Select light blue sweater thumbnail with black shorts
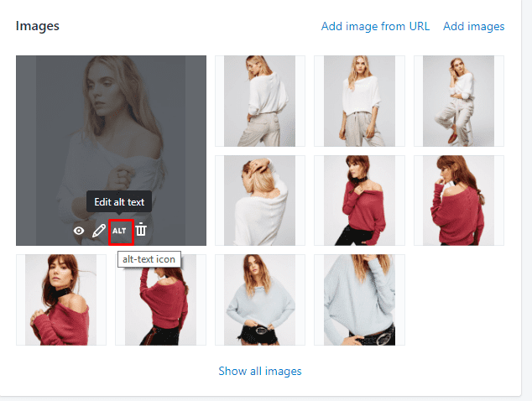The height and width of the screenshot is (401, 532). pos(260,299)
